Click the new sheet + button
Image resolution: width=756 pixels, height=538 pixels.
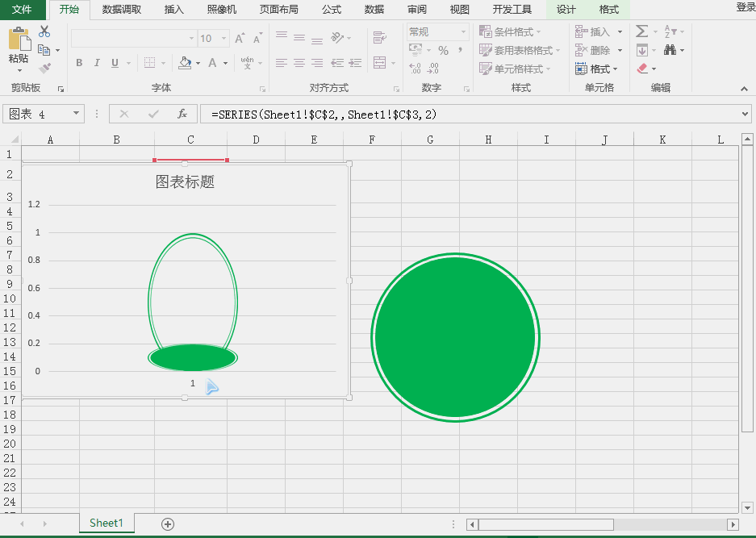166,523
